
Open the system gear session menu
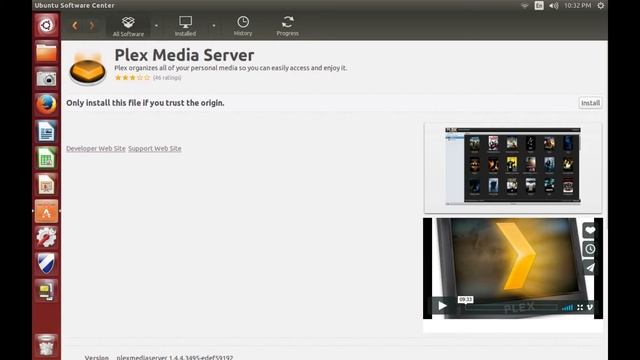pos(601,6)
